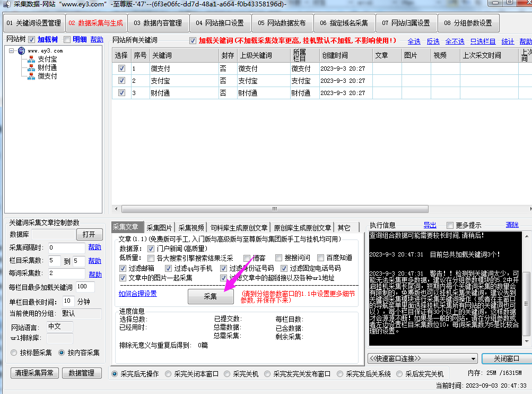Click the application icon in the title bar

(6, 4)
